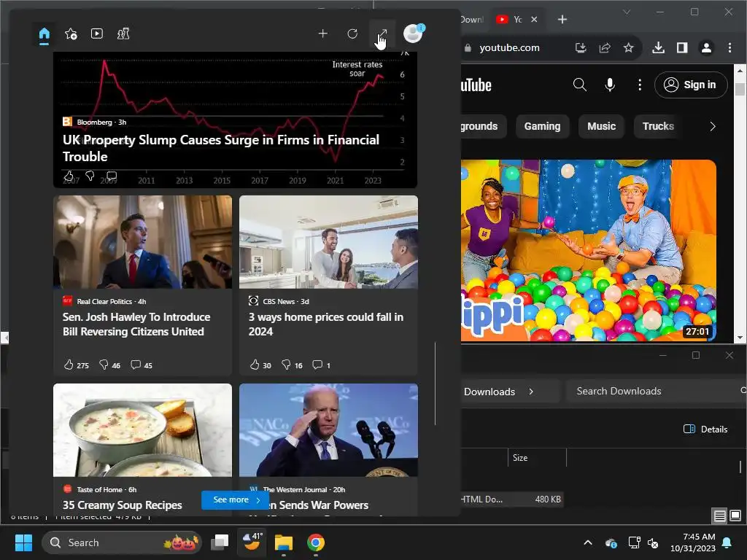Select the Trucks category chip
The width and height of the screenshot is (747, 560).
click(x=659, y=126)
